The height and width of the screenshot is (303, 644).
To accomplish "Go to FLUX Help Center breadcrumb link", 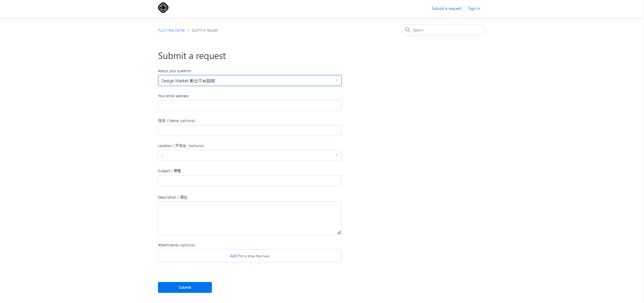I will [172, 30].
